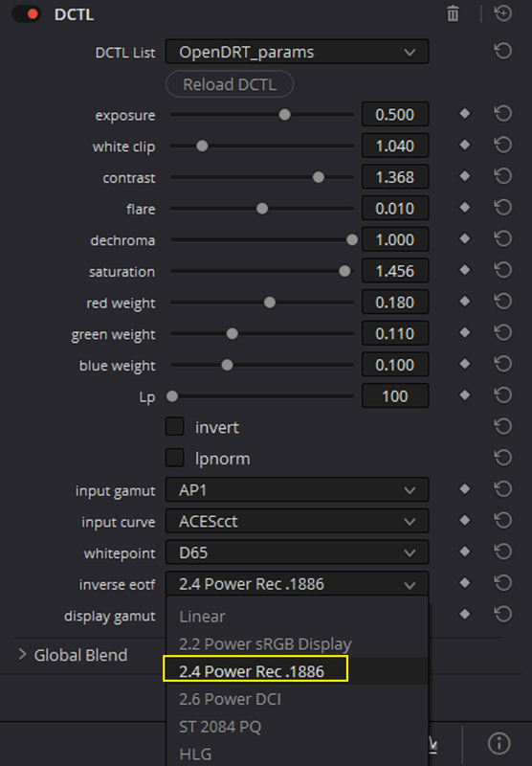Reset the whitepoint setting

click(502, 552)
